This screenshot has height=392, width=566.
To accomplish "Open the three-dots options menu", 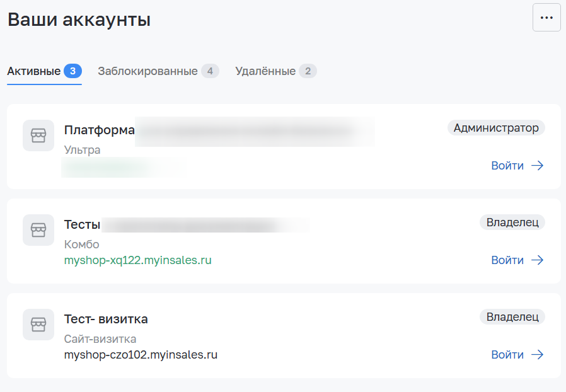I will tap(546, 18).
